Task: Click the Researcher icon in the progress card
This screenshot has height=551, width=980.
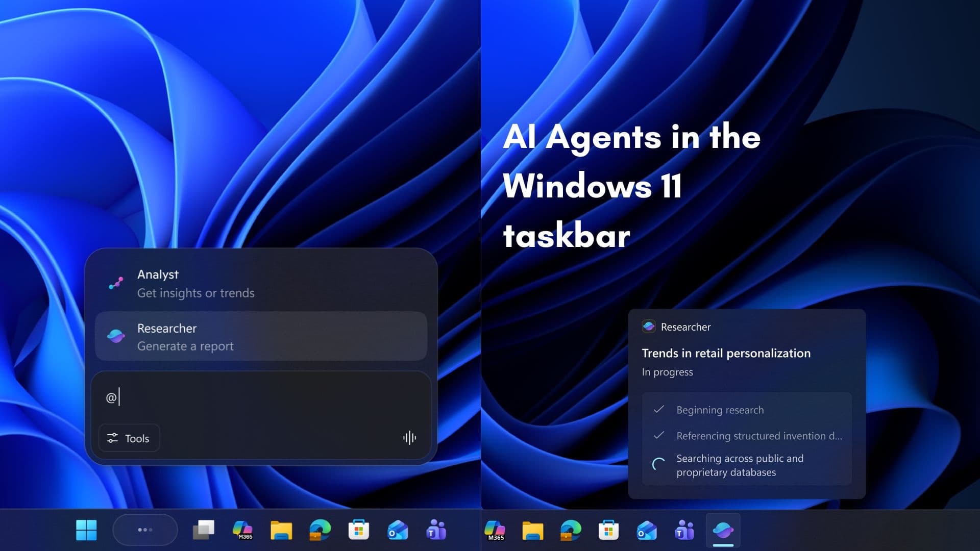Action: [649, 327]
